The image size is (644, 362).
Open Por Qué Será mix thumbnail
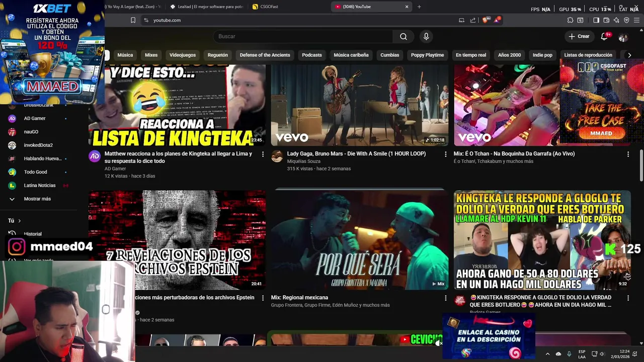click(x=360, y=240)
